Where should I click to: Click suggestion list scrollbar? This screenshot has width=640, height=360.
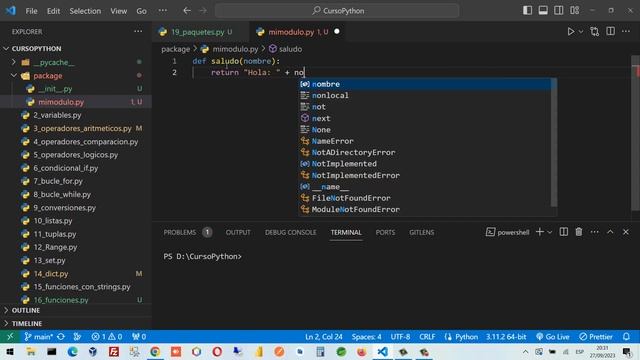(554, 143)
